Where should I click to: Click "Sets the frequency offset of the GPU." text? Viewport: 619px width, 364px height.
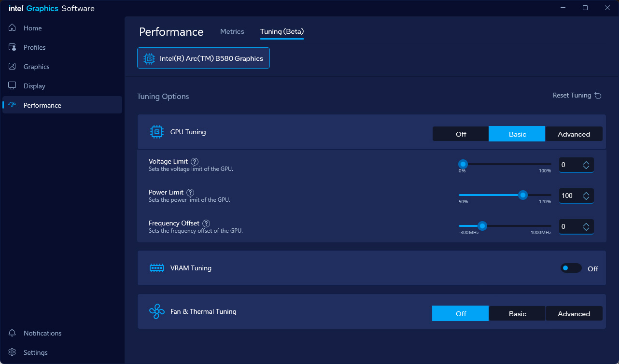(196, 231)
